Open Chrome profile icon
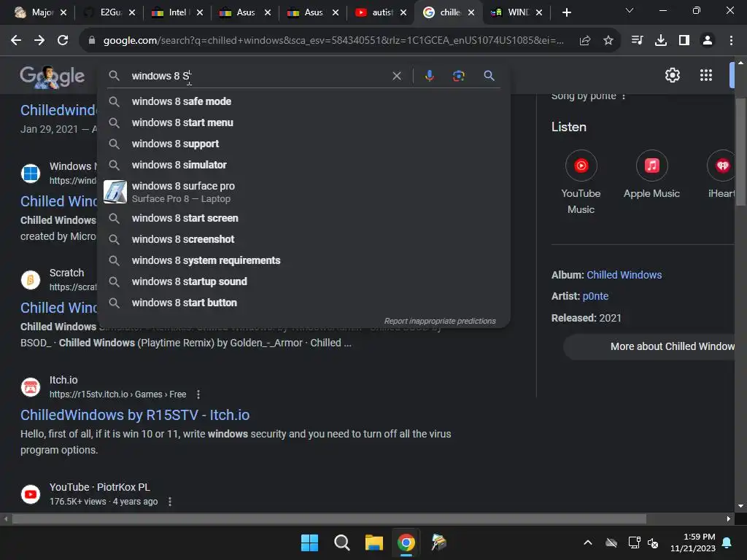Image resolution: width=747 pixels, height=560 pixels. (708, 41)
